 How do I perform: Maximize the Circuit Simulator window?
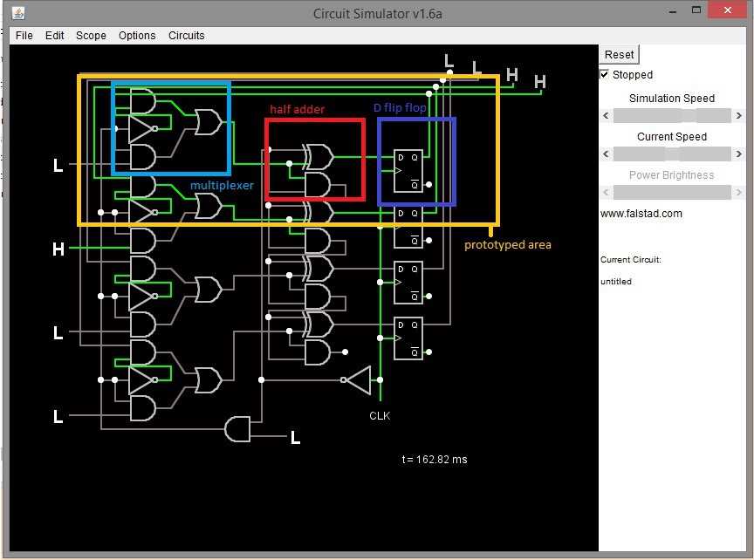pos(696,10)
